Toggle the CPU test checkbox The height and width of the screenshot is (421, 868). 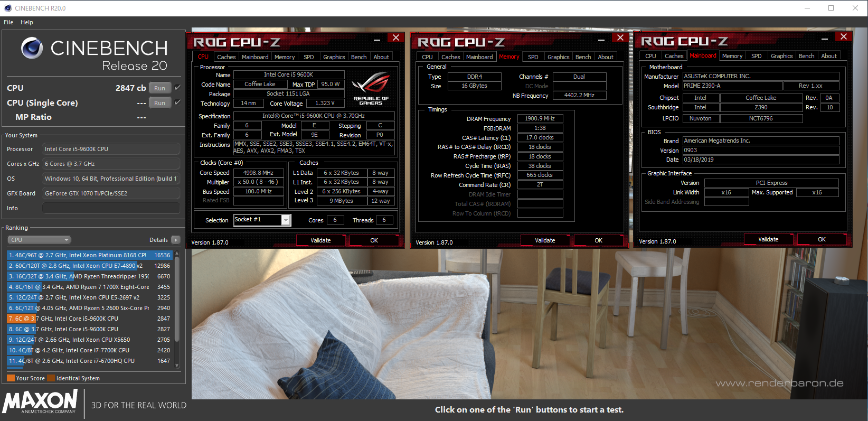tap(178, 88)
